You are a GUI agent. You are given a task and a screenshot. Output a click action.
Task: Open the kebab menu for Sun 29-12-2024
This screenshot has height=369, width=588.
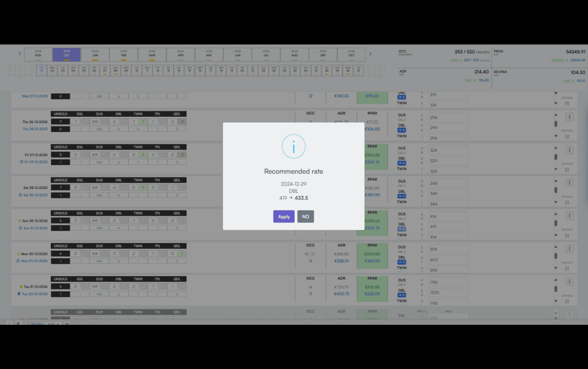click(x=569, y=216)
